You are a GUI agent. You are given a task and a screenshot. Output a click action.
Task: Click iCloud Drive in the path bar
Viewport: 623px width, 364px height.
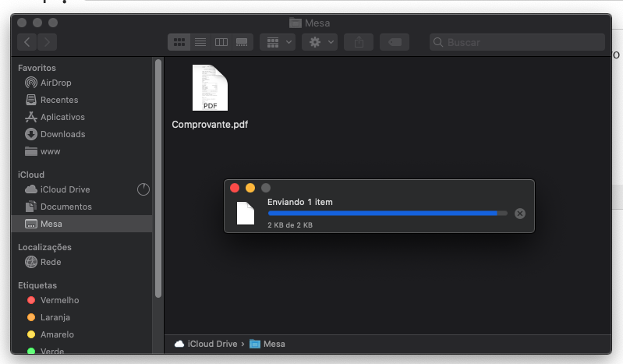[x=206, y=344]
